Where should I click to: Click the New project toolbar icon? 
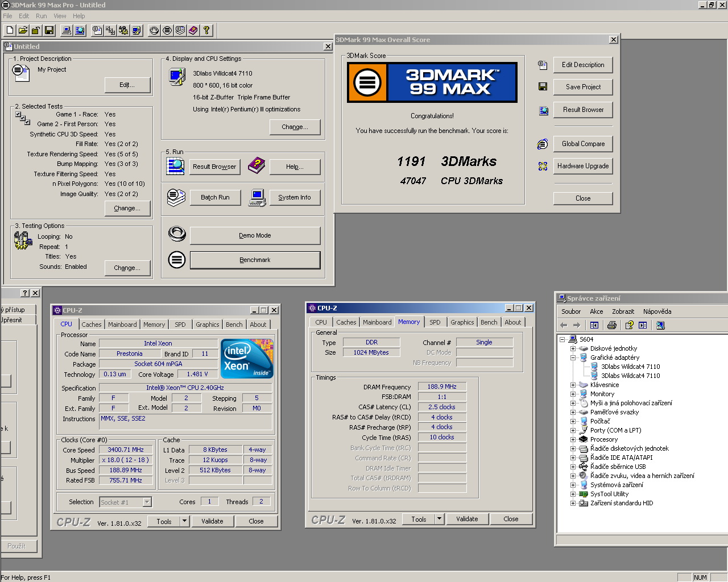[x=10, y=30]
